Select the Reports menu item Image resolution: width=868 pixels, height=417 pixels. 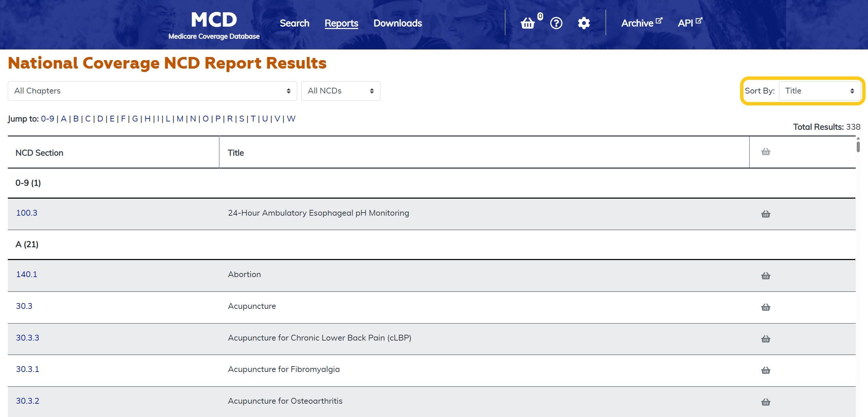pos(341,23)
